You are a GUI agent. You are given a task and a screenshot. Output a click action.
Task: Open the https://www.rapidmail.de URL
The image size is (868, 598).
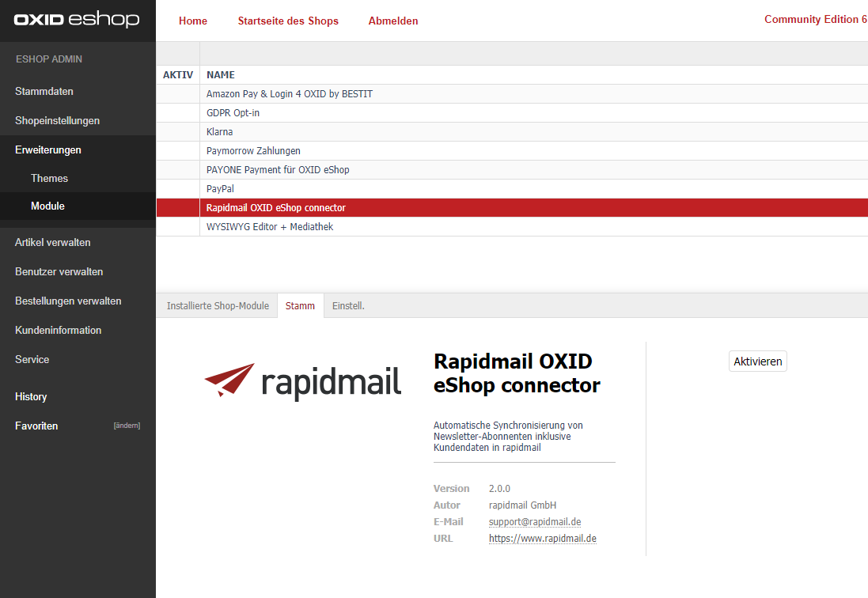[x=543, y=538]
